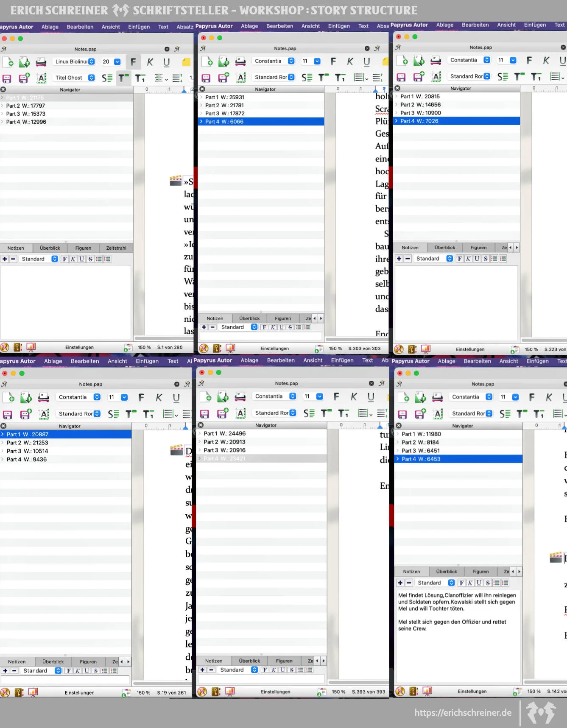The image size is (567, 728).
Task: Click Einstellungen below the Mel findet Lösung note
Action: point(472,691)
